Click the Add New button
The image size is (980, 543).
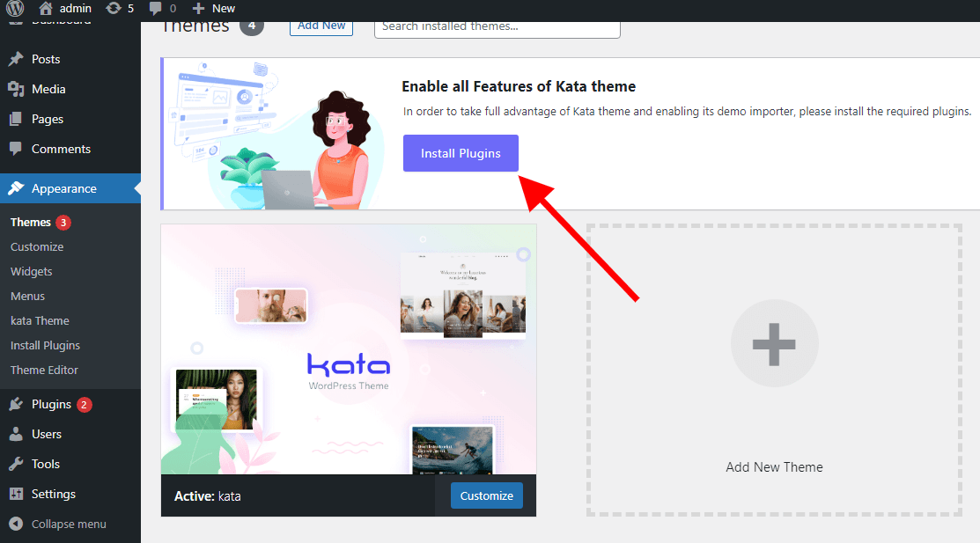[321, 26]
